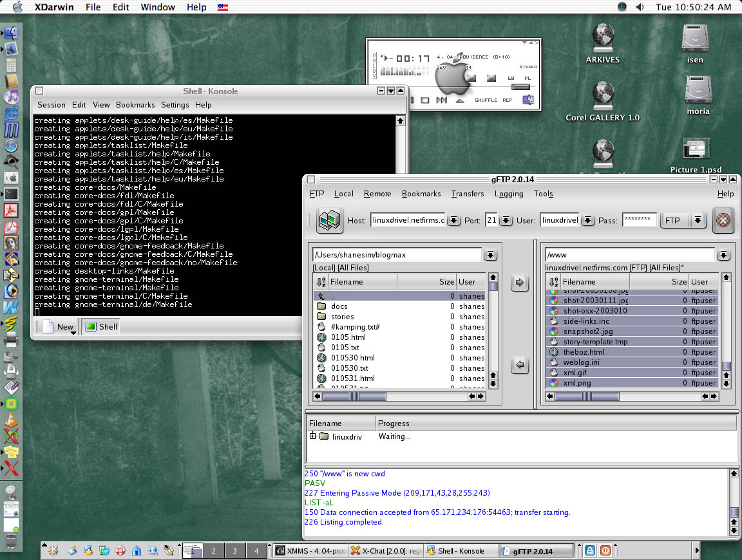Screen dimensions: 742x560
Task: Toggle local file list sort direction
Action: pos(321,282)
